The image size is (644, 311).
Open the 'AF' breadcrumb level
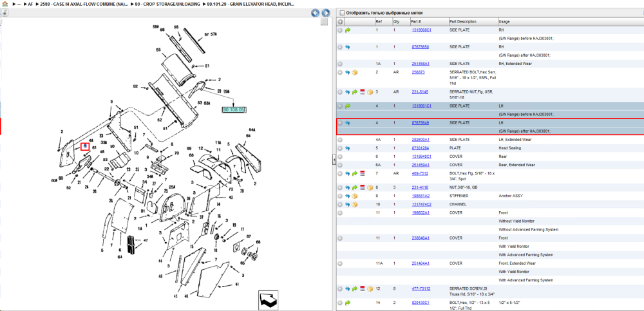tap(30, 4)
